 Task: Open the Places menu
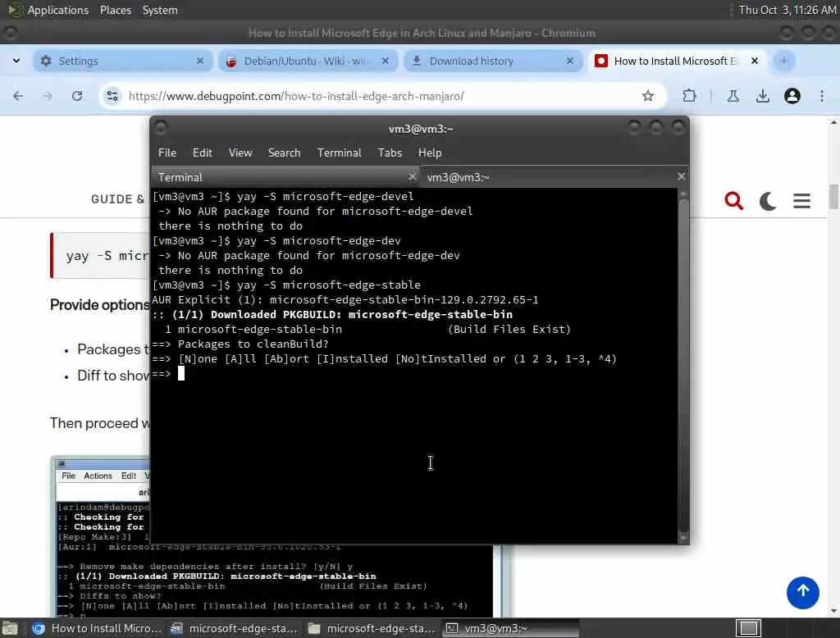click(115, 10)
